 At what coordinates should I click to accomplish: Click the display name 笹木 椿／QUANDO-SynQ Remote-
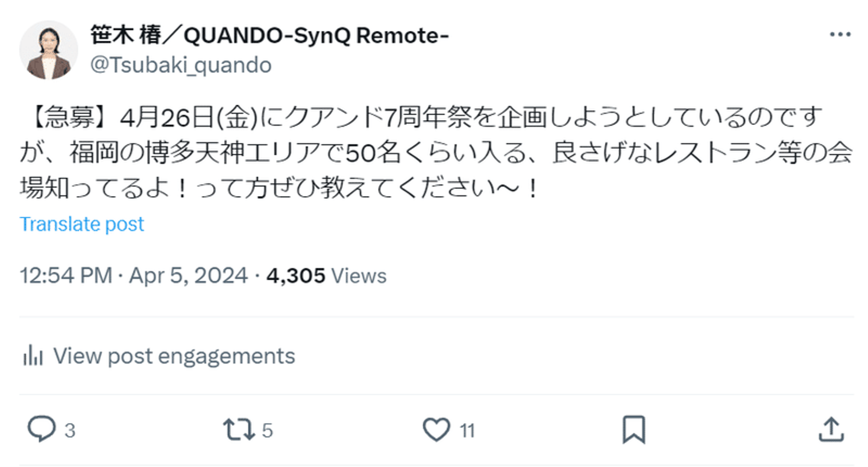pyautogui.click(x=269, y=36)
